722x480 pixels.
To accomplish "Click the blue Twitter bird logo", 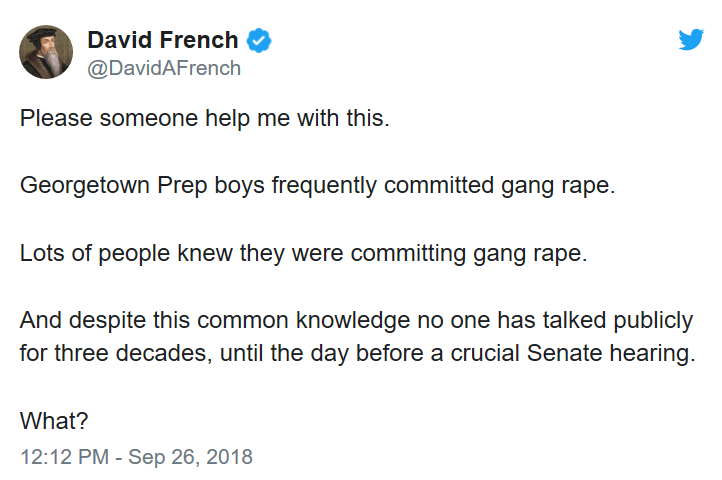I will (691, 40).
